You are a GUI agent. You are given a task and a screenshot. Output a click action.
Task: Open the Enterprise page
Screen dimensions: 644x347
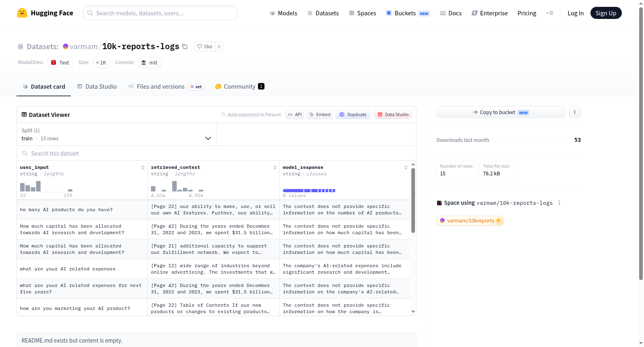[489, 13]
